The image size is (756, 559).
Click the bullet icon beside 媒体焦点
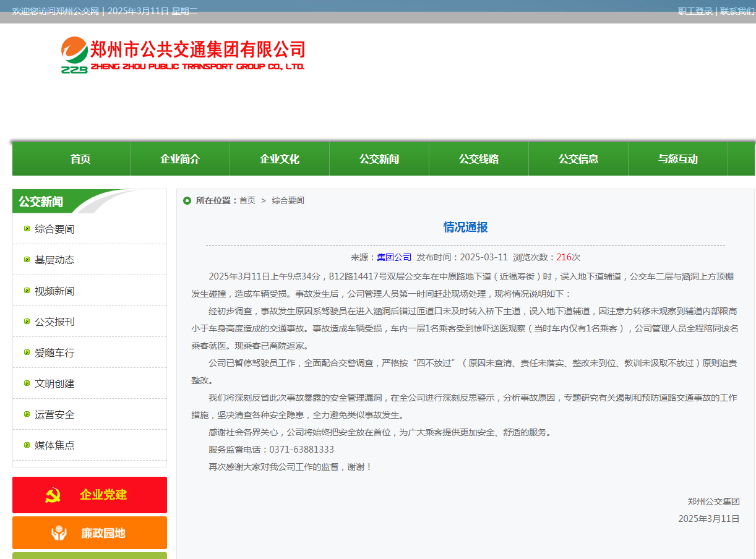(x=27, y=445)
